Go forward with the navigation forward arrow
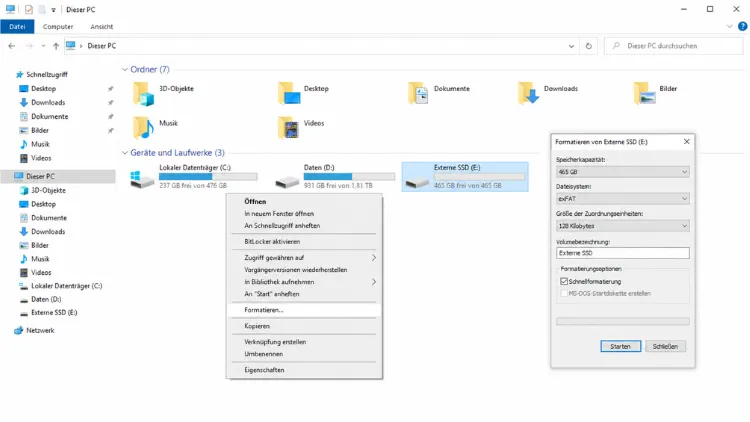 coord(29,46)
